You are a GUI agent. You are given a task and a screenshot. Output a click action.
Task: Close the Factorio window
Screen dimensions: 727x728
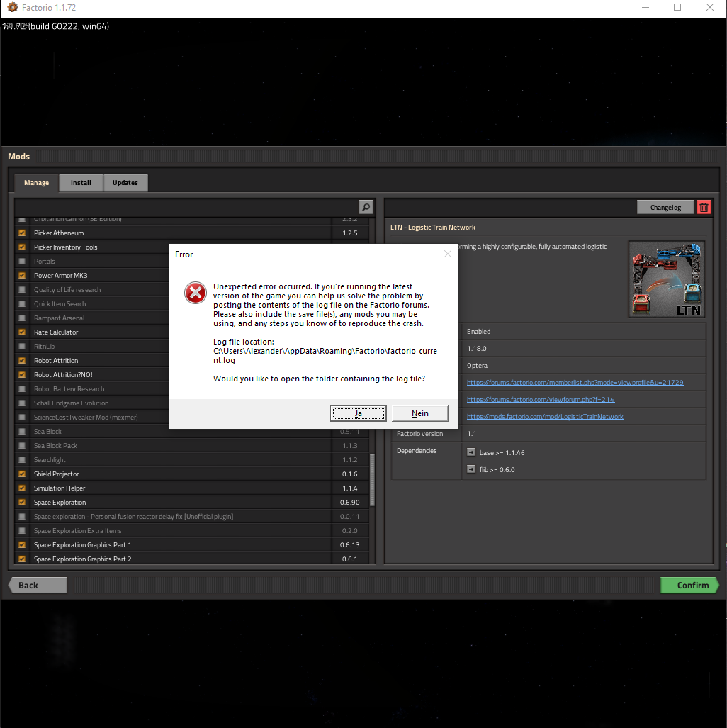coord(710,7)
